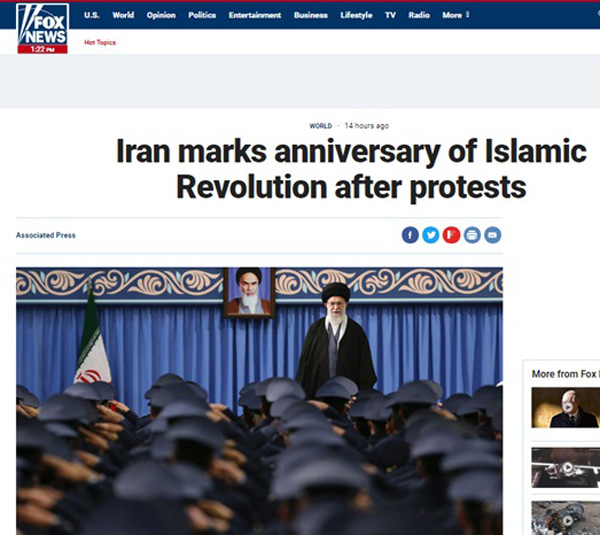This screenshot has height=535, width=600.
Task: Open the main article photo
Action: click(259, 401)
